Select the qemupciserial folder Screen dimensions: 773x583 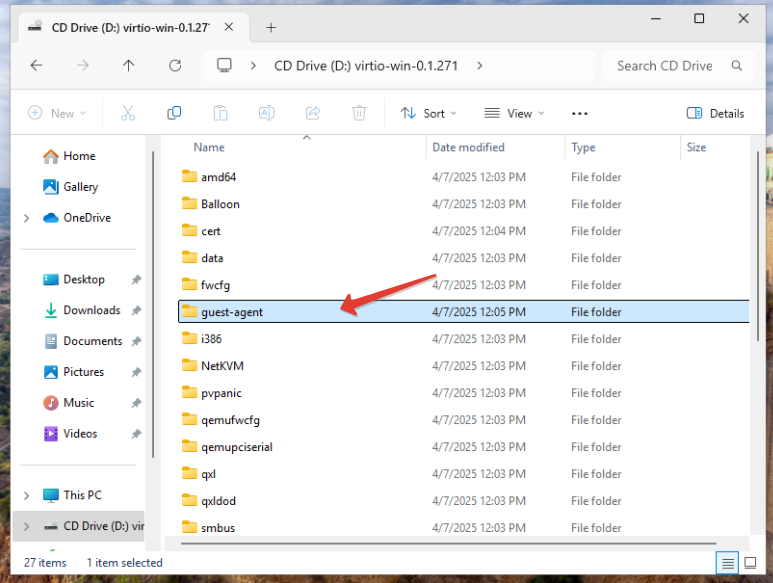click(x=463, y=447)
